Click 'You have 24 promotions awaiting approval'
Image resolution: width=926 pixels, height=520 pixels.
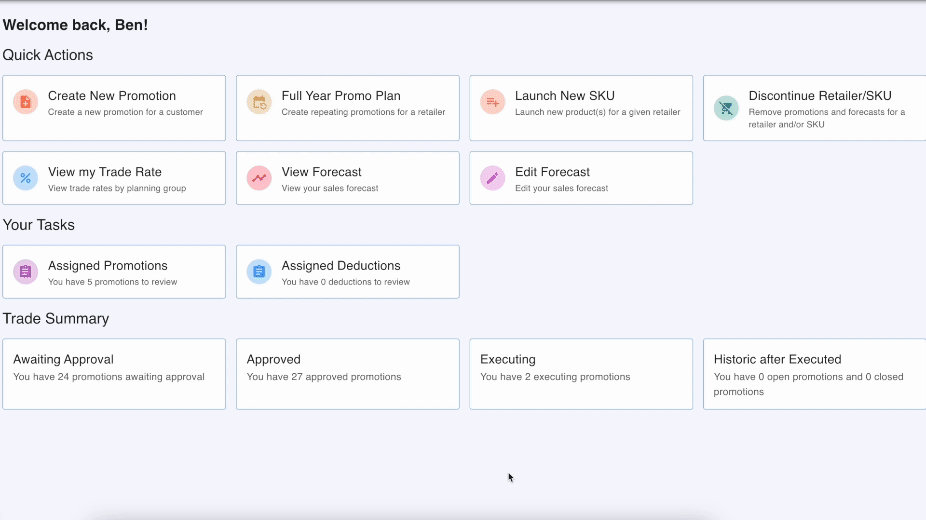(109, 377)
